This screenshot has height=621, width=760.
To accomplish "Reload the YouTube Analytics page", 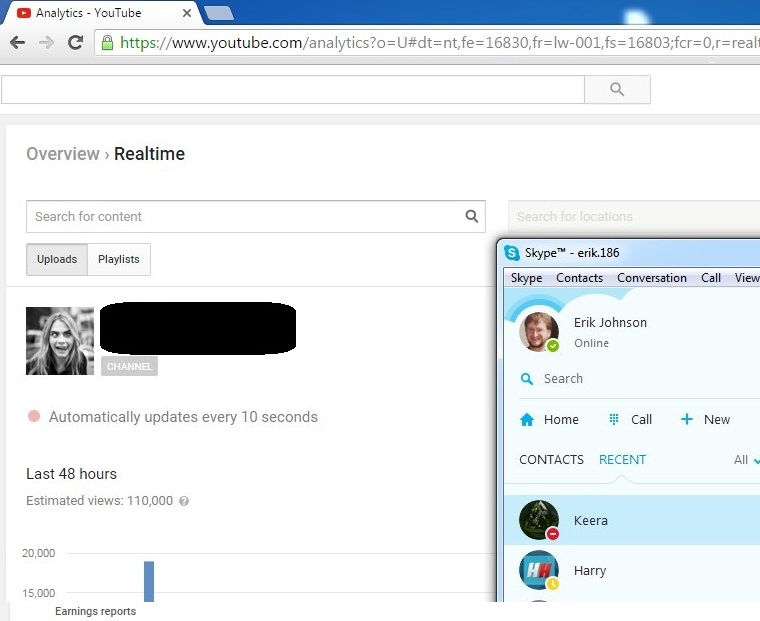I will 75,43.
